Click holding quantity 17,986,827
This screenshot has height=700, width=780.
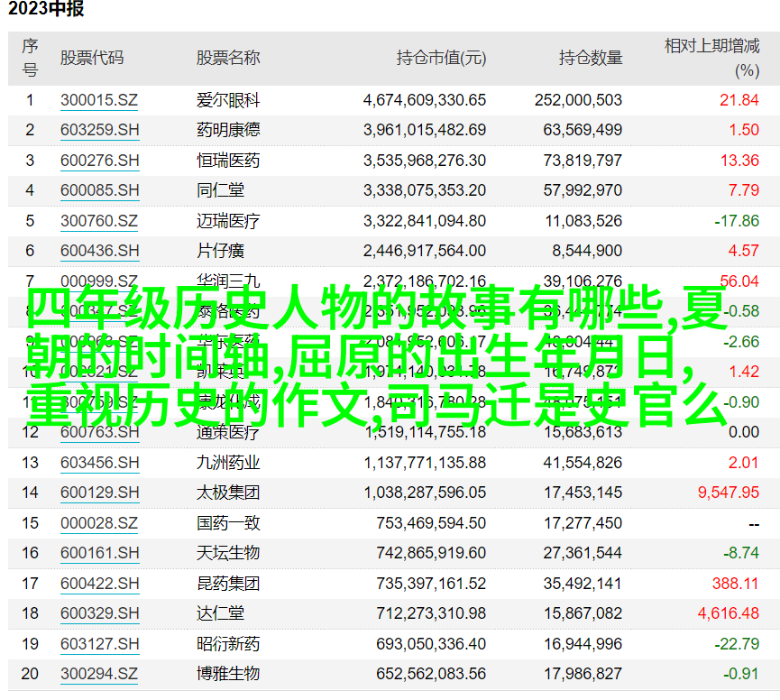(x=583, y=674)
